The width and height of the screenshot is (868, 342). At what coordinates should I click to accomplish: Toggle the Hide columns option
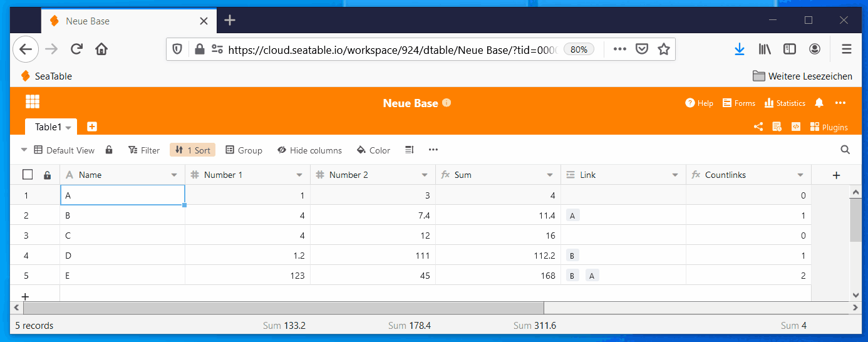pos(309,150)
